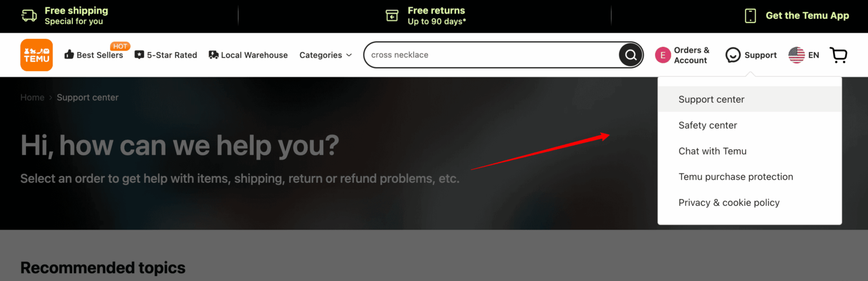
Task: Go to Home breadcrumb link
Action: point(32,97)
